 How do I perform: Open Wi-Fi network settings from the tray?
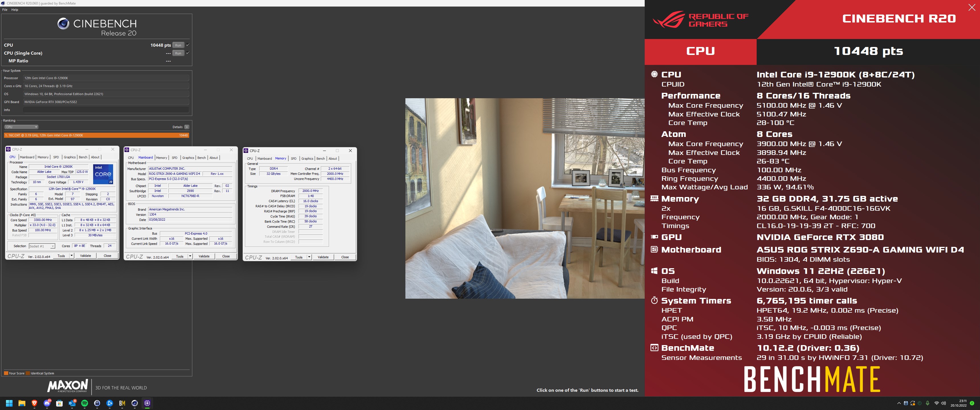[x=936, y=403]
